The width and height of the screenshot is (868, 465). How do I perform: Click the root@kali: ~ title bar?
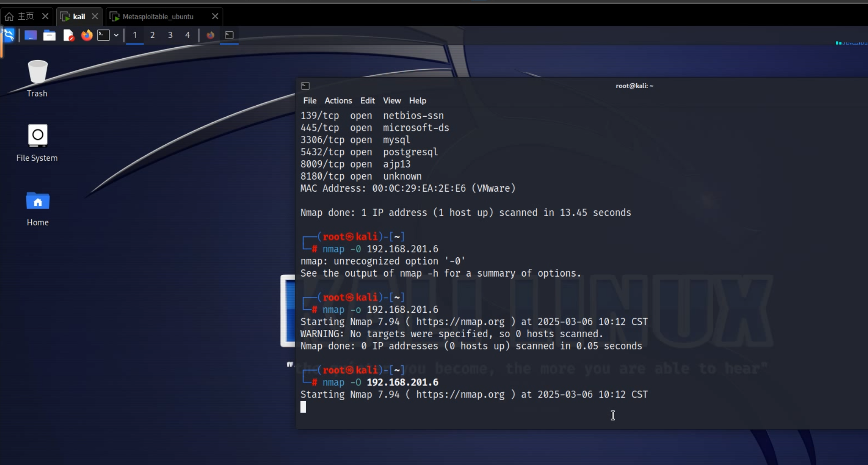(x=634, y=86)
